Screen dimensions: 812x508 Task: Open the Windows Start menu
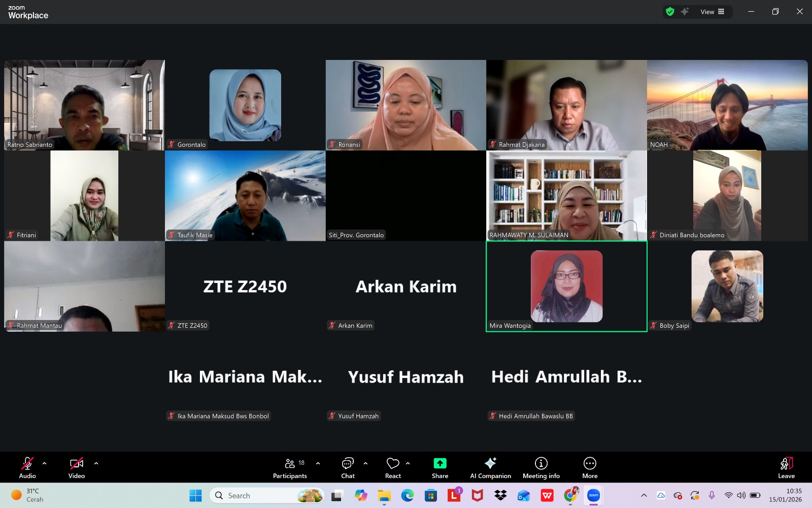coord(195,495)
